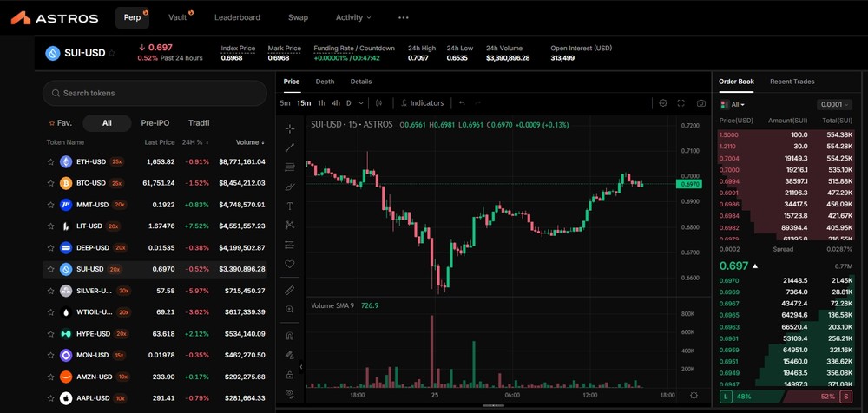Select the crosshair cursor tool

(x=290, y=128)
